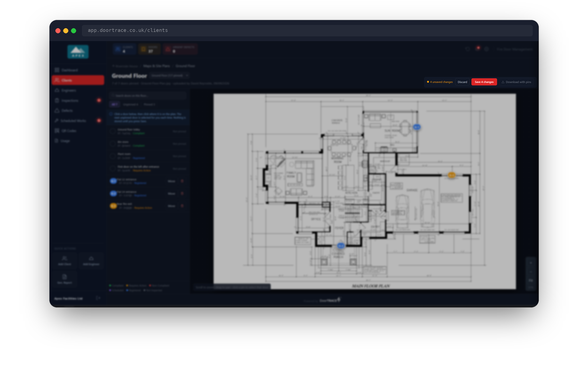Screen dimensions: 588x378
Task: Switch to the Unpinned doors filter tab
Action: pos(130,105)
